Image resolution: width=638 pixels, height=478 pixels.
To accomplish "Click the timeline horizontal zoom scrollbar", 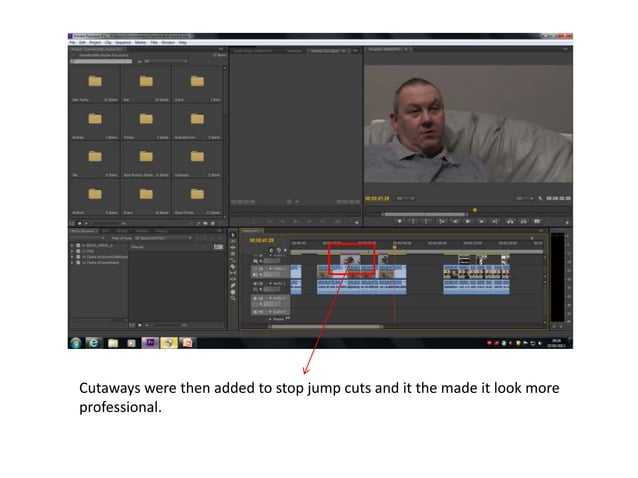I will [330, 326].
